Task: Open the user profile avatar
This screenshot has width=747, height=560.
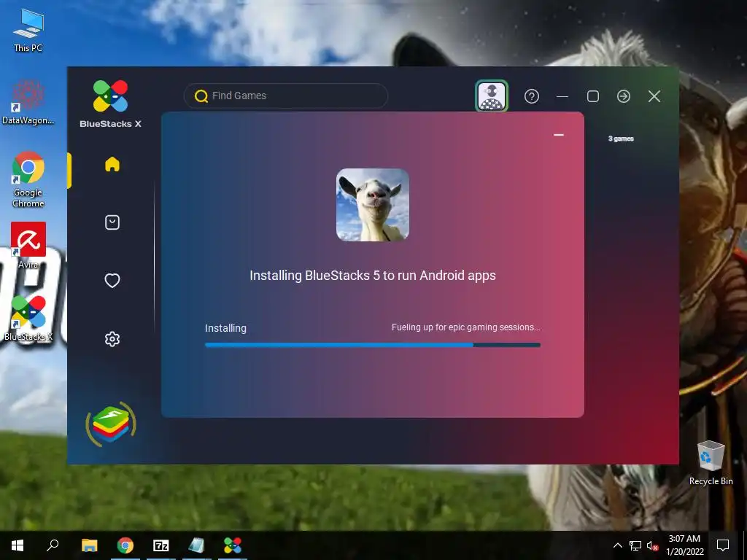Action: tap(492, 96)
